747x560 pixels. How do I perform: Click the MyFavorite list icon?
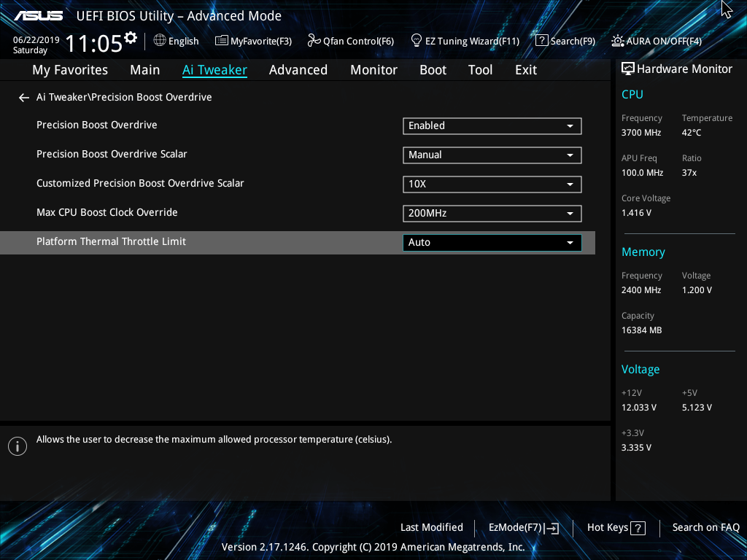[222, 41]
